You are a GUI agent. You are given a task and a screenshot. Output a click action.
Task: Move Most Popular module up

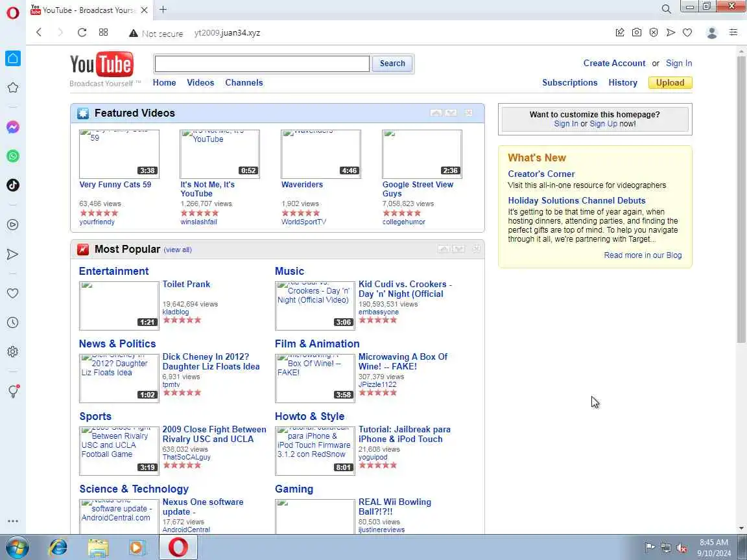[x=444, y=249]
